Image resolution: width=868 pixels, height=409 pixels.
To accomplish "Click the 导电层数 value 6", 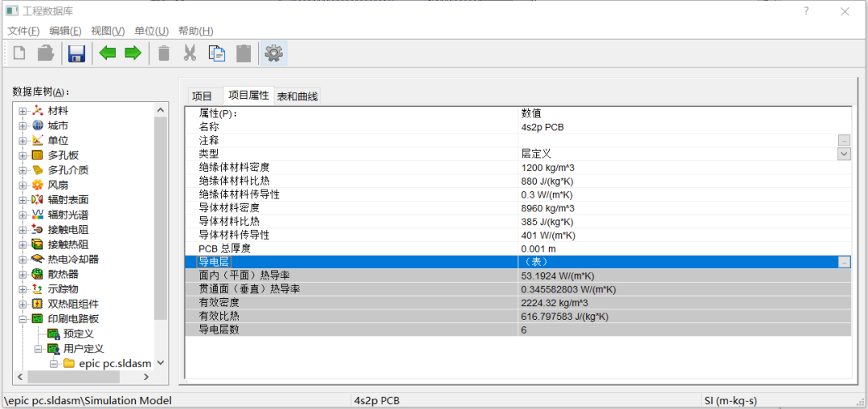I will (x=524, y=330).
